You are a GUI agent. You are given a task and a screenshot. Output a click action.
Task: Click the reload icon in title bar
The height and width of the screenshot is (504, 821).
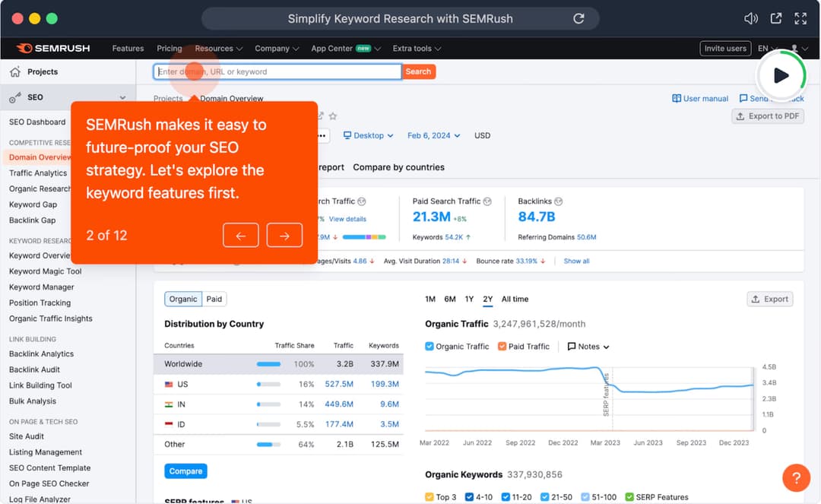[579, 18]
